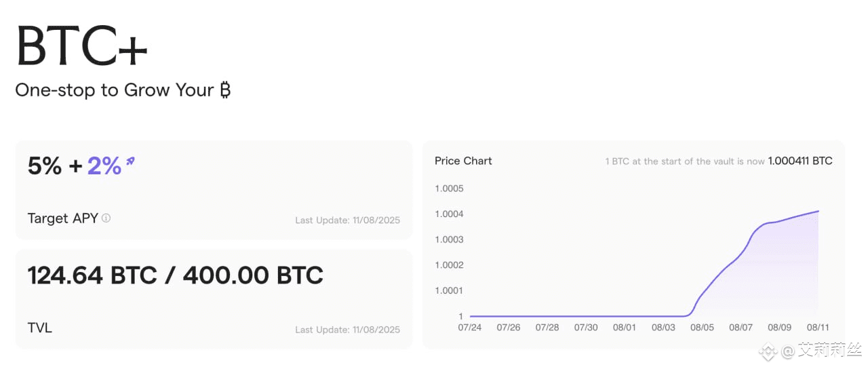This screenshot has height=369, width=868.
Task: Click the 400.00 BTC cap value
Action: [253, 275]
